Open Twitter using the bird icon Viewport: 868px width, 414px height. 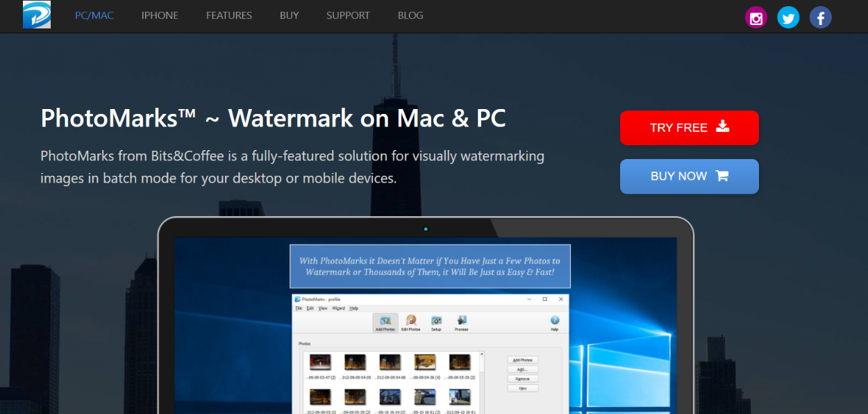pyautogui.click(x=788, y=17)
